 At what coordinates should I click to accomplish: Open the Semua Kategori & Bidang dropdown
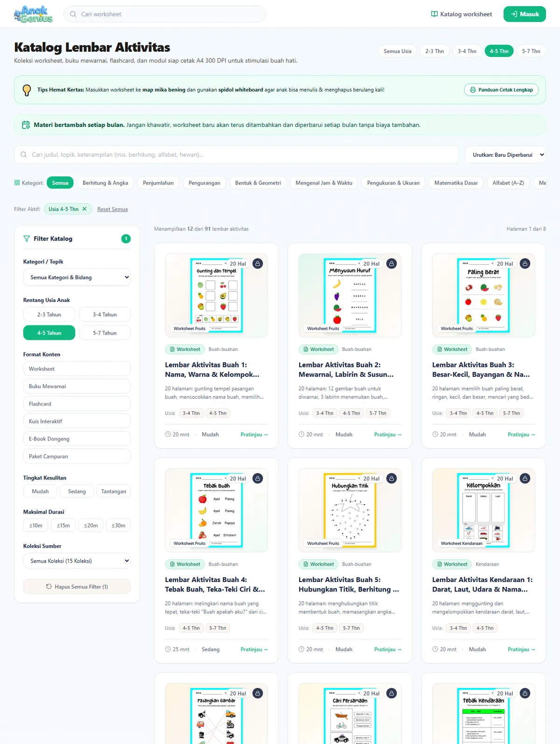click(77, 277)
